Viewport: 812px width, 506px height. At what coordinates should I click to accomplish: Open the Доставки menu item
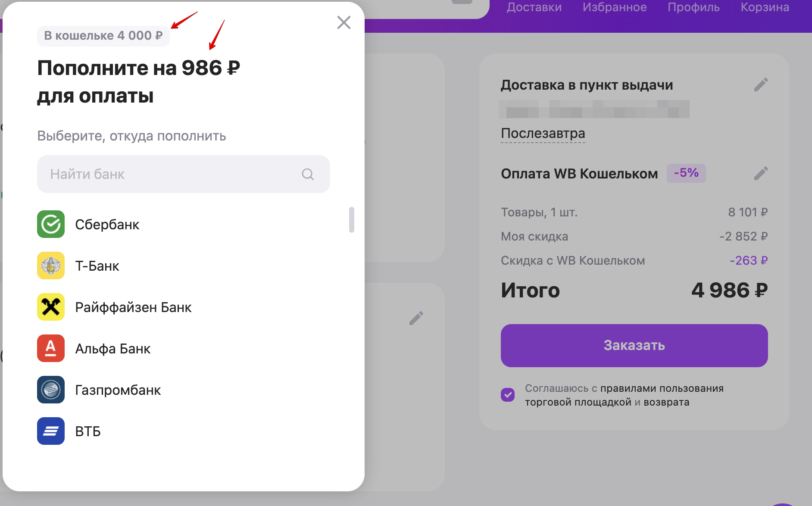pyautogui.click(x=534, y=7)
